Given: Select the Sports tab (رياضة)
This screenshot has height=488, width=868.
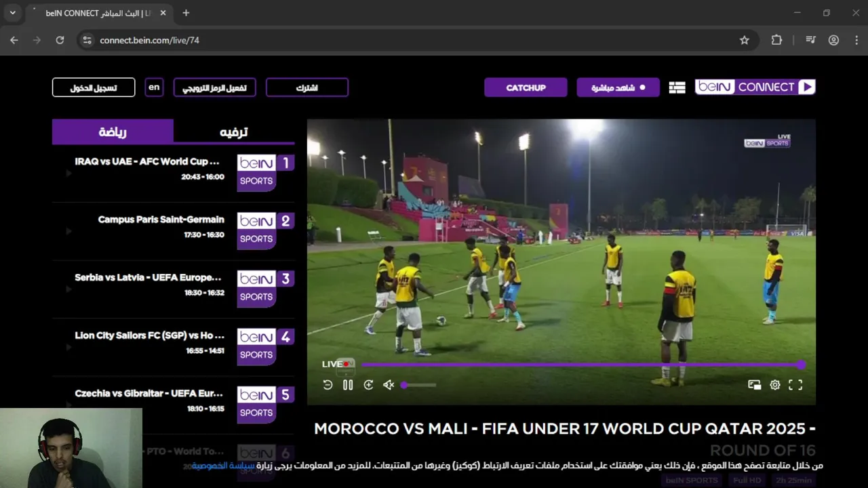Looking at the screenshot, I should click(113, 131).
